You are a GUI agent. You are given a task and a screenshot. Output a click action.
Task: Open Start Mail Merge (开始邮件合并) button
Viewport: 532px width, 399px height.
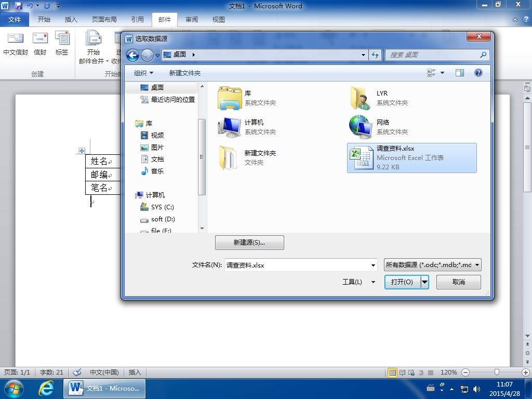[x=94, y=47]
